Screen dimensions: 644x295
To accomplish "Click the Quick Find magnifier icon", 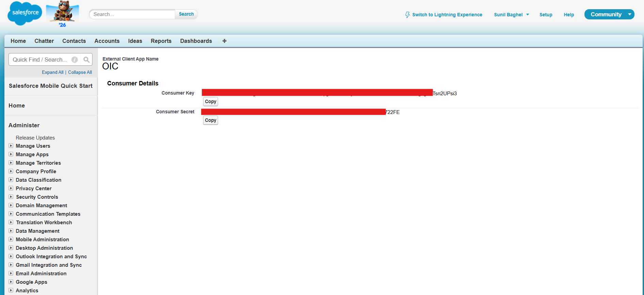I will [86, 60].
